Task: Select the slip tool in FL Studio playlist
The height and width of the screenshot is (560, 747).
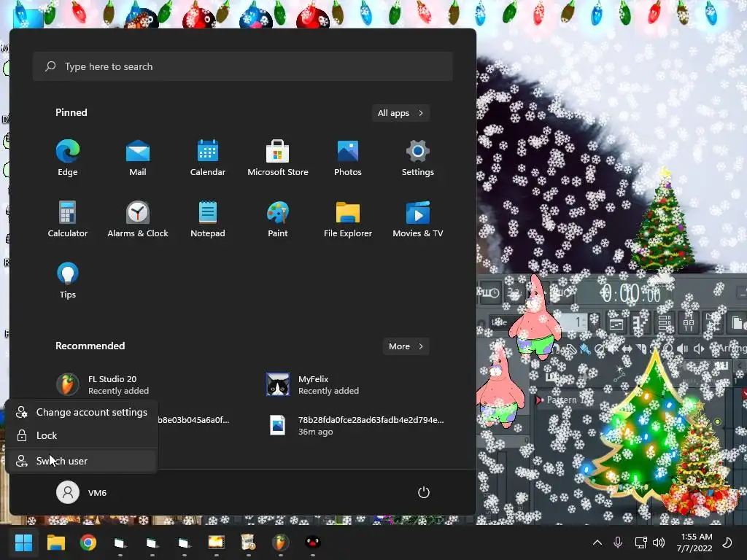Action: pyautogui.click(x=627, y=349)
